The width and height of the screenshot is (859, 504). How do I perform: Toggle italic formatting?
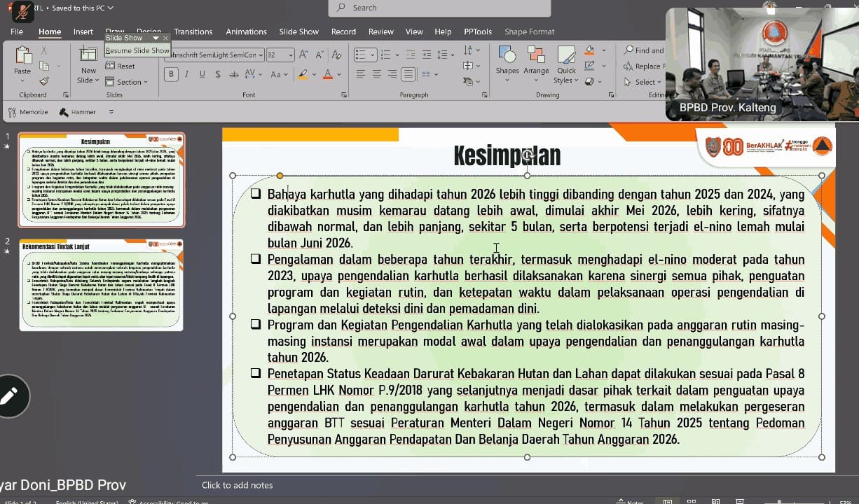click(x=186, y=73)
